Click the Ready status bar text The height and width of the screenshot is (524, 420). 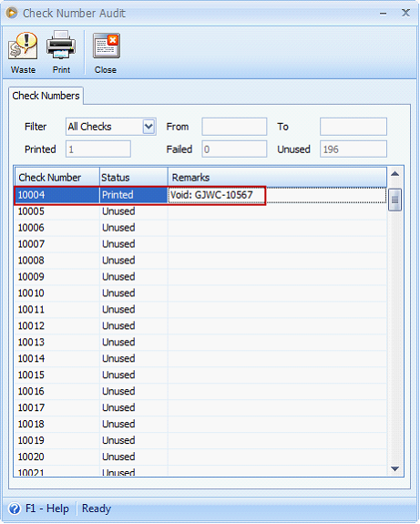tap(97, 509)
